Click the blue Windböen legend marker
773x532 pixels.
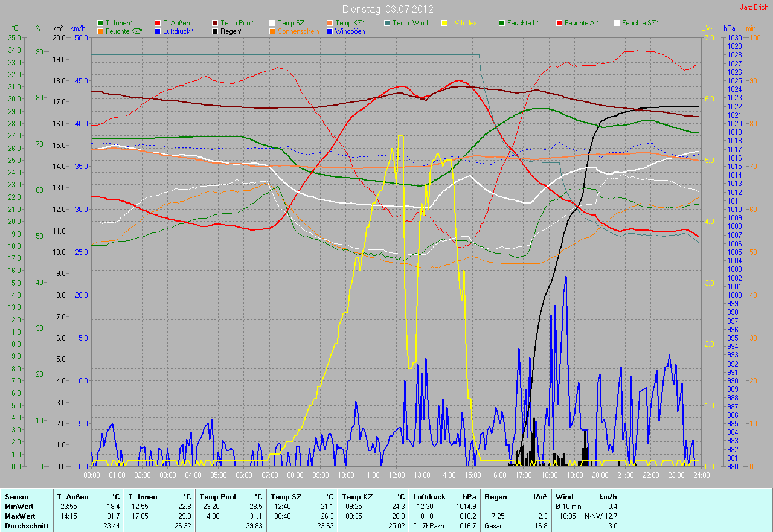point(330,31)
